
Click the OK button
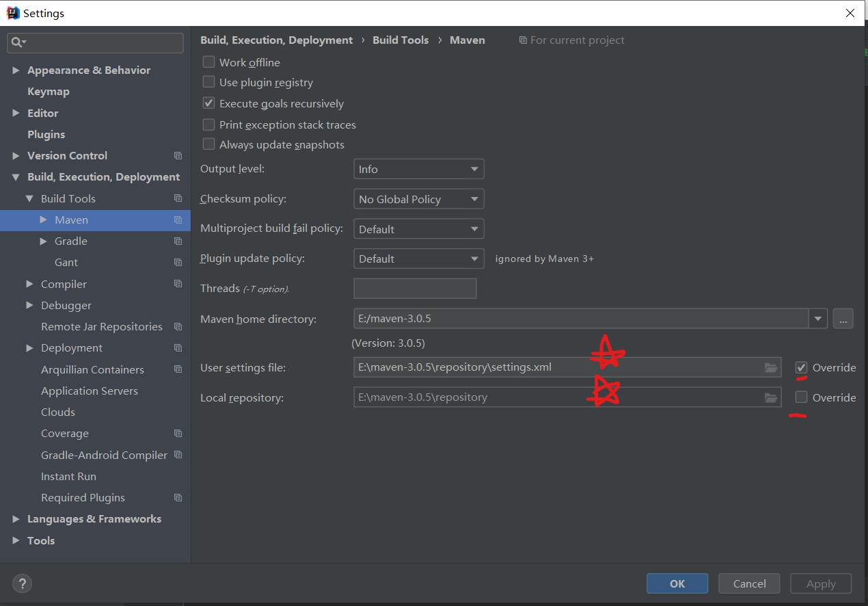coord(677,583)
